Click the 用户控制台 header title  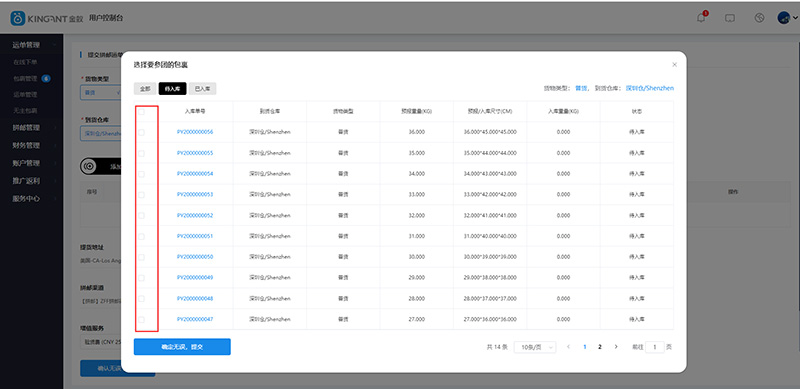click(x=106, y=18)
